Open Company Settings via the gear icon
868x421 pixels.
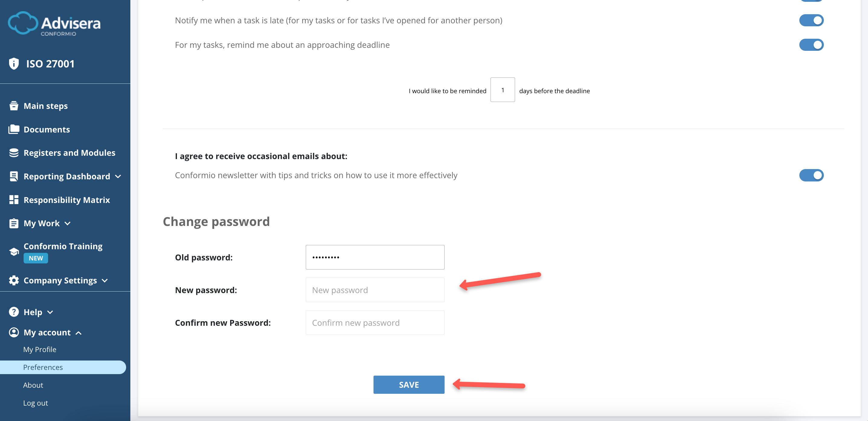click(14, 280)
